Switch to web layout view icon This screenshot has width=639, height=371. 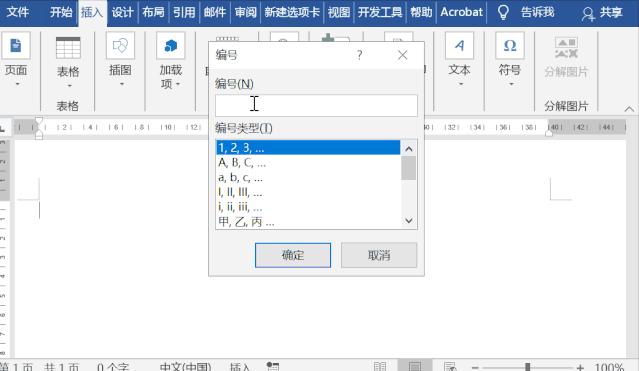pos(450,367)
